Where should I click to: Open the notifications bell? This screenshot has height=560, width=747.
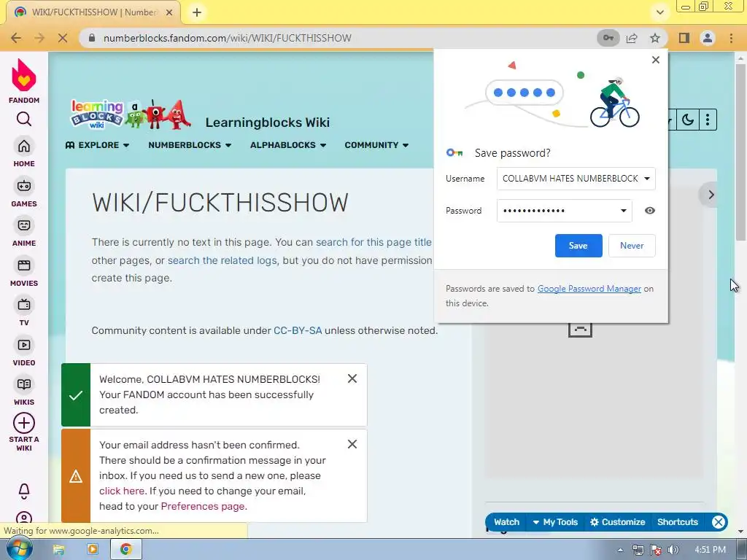point(24,491)
